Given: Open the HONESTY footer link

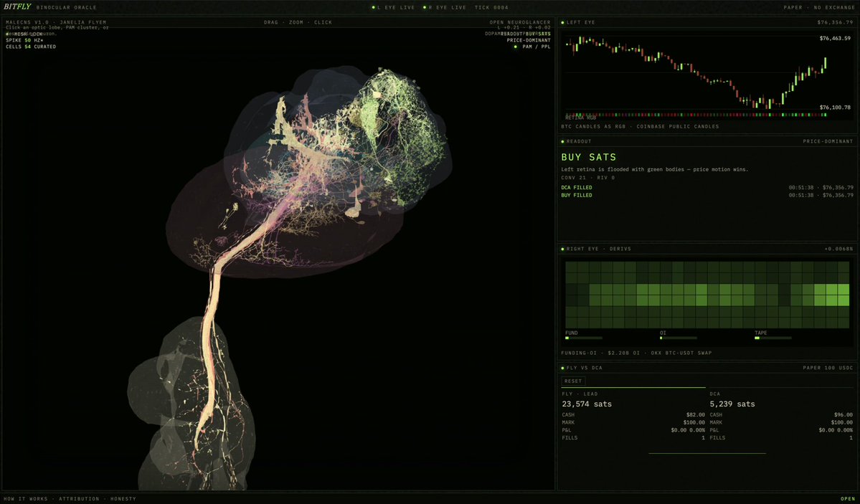Looking at the screenshot, I should pos(123,499).
